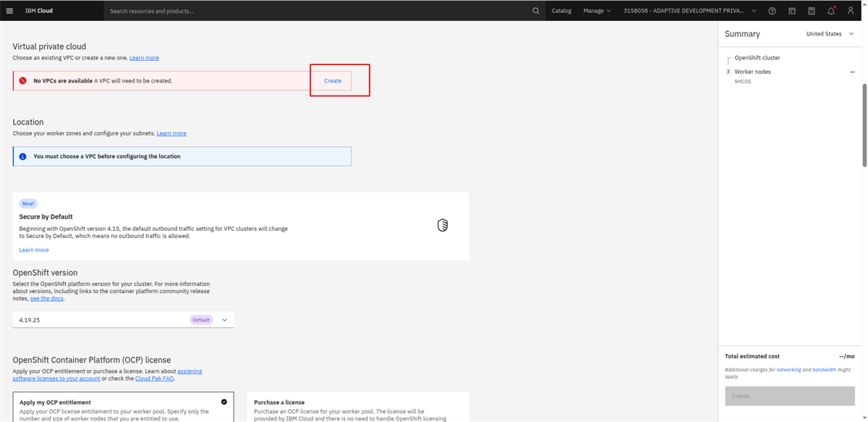Click Total estimated cost label
The width and height of the screenshot is (868, 422).
click(752, 356)
